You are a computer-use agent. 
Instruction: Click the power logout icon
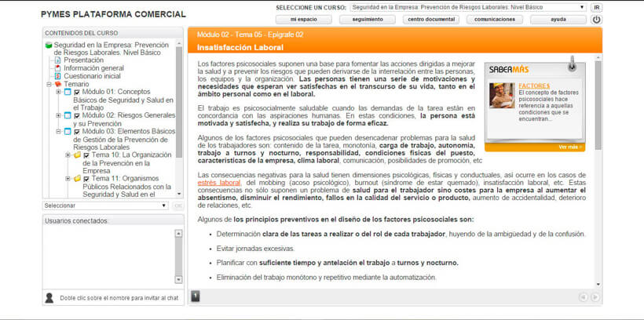[596, 20]
